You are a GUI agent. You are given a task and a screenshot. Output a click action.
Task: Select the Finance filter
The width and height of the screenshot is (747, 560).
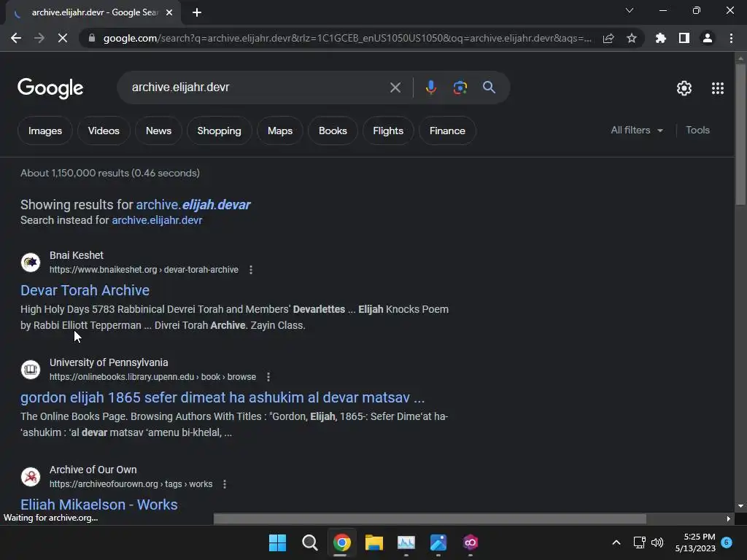tap(447, 131)
